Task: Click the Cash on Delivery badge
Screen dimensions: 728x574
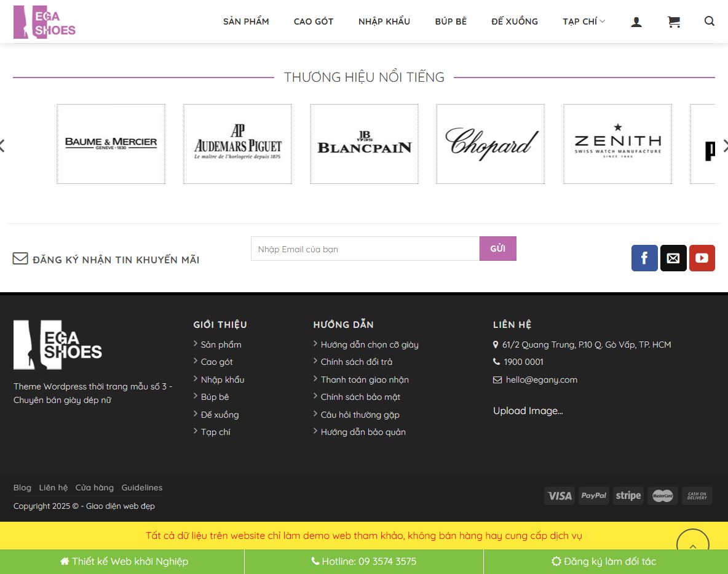Action: pos(697,496)
